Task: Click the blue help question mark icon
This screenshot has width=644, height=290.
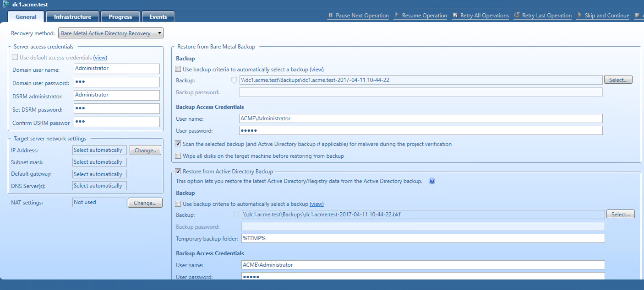Action: tap(431, 181)
